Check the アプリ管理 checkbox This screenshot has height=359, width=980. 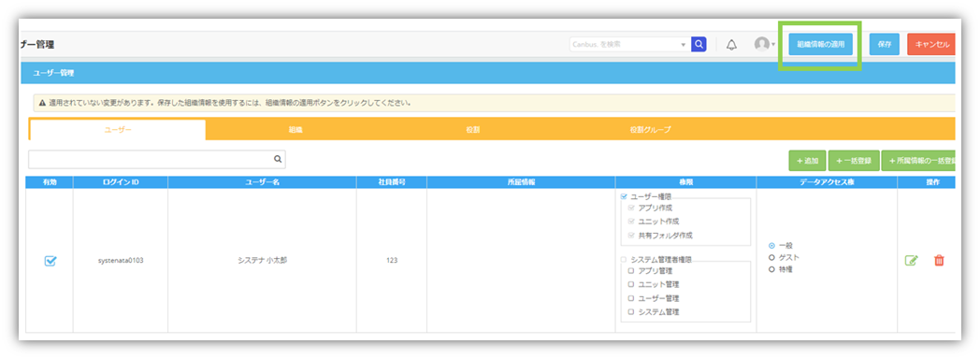(630, 271)
